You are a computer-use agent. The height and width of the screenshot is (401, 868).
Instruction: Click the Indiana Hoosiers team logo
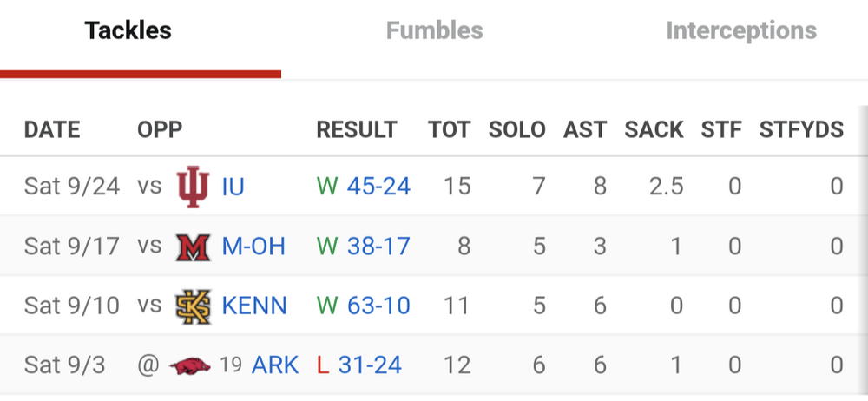coord(193,187)
